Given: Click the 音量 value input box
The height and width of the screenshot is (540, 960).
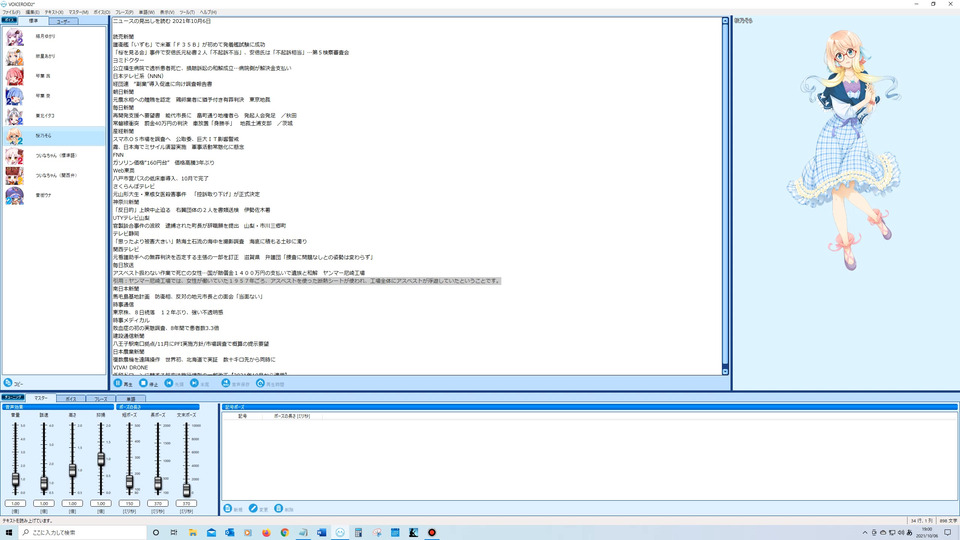Looking at the screenshot, I should (x=15, y=503).
